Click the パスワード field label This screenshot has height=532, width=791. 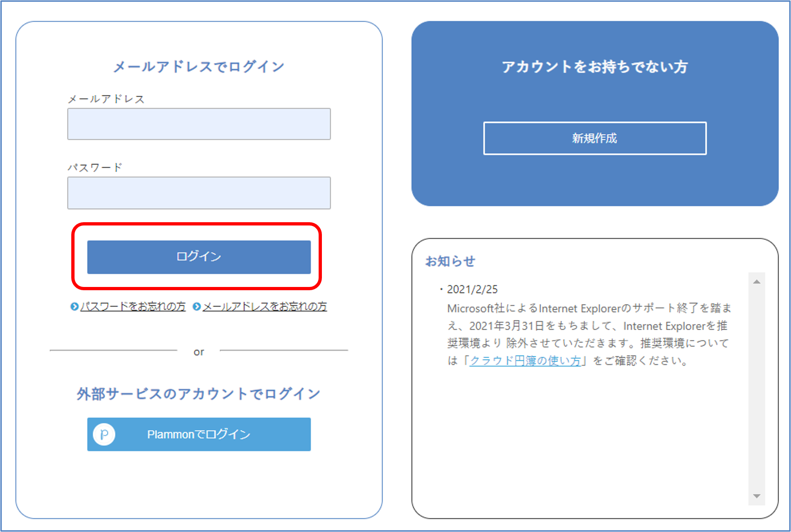[95, 167]
